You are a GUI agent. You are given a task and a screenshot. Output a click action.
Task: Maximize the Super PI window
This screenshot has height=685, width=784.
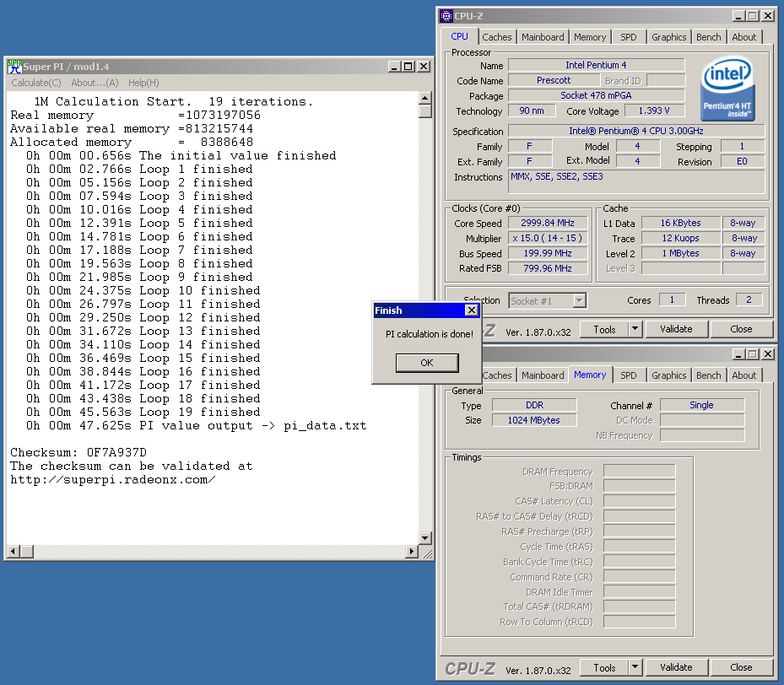point(408,67)
